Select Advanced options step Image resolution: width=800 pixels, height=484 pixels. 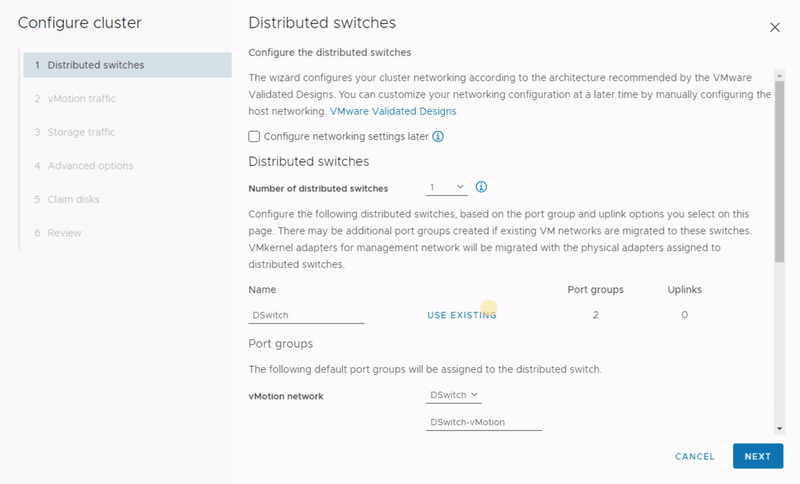(x=90, y=166)
